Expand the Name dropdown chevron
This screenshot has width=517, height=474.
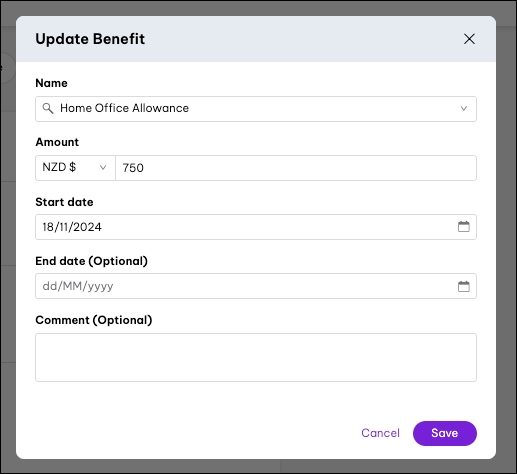click(x=464, y=108)
